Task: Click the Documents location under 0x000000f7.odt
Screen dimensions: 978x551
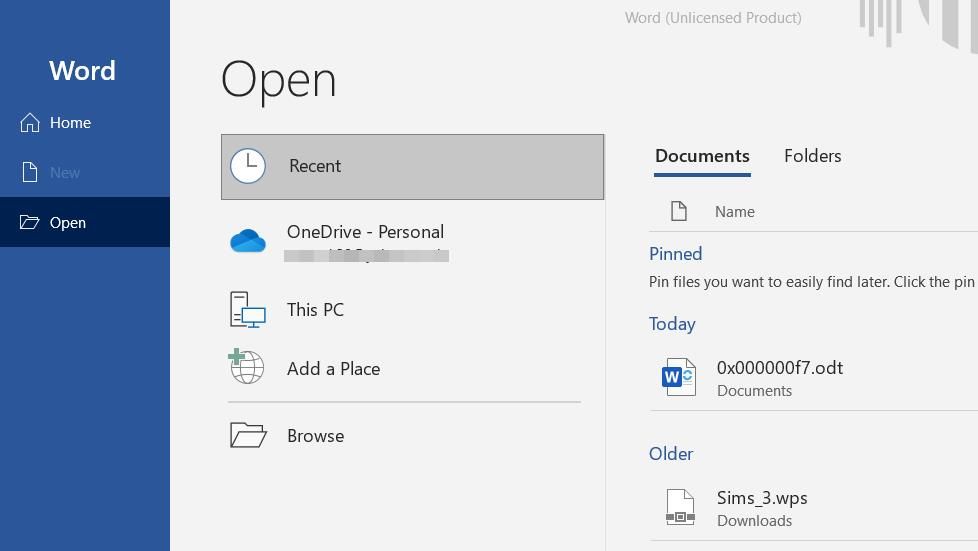Action: click(x=754, y=391)
